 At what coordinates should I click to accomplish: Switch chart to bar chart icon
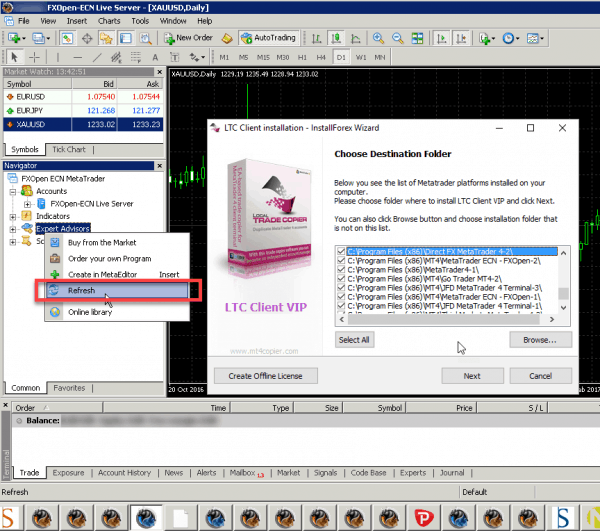coord(316,38)
